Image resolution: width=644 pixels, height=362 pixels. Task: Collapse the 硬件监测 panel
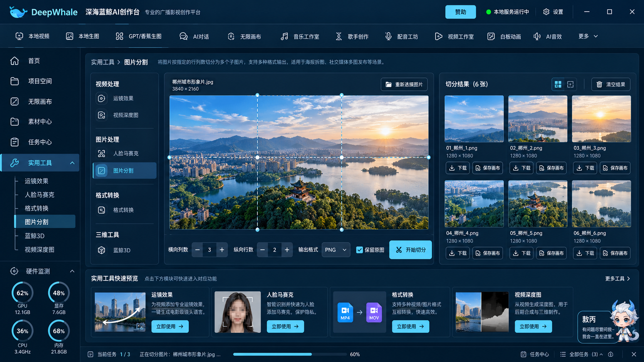tap(72, 271)
